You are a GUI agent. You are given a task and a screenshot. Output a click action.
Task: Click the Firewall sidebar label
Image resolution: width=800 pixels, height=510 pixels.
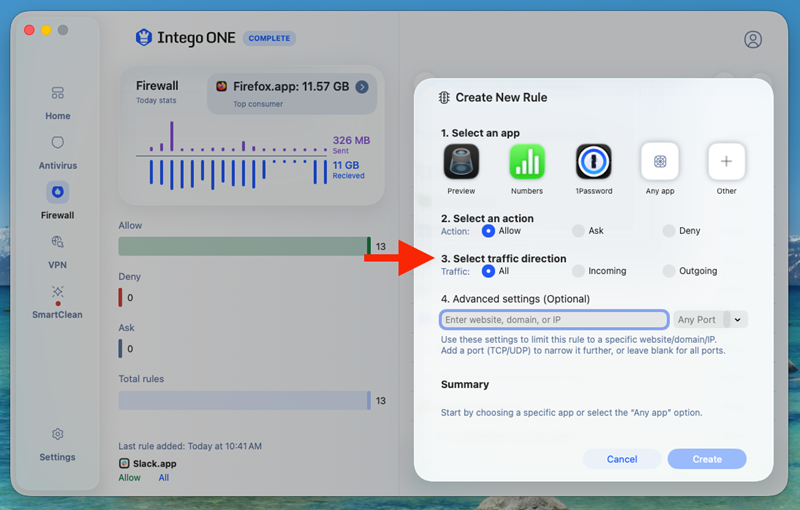tap(58, 215)
